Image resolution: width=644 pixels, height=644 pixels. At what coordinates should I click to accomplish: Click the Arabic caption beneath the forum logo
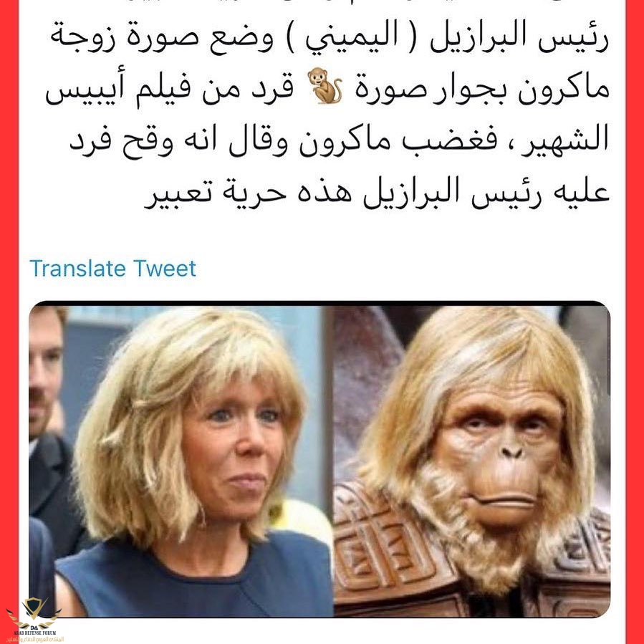(35, 640)
